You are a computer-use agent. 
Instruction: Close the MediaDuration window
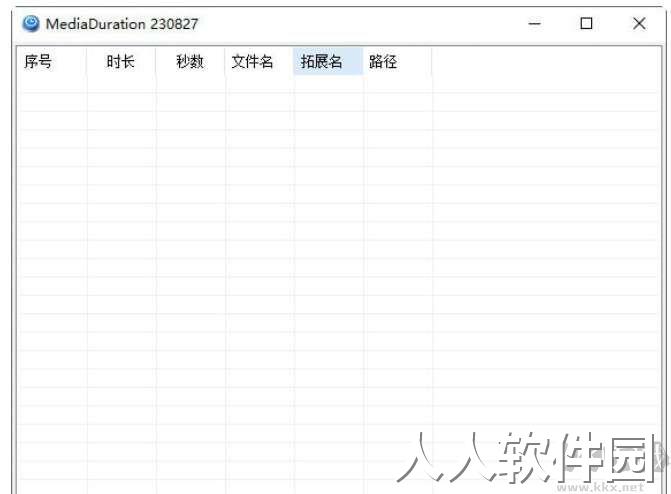point(639,24)
